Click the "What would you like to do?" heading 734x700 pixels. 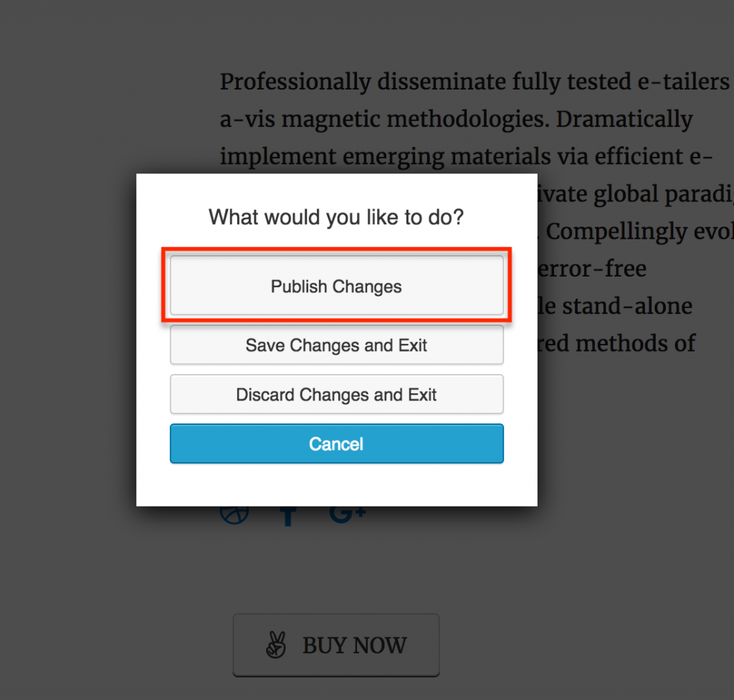[336, 217]
